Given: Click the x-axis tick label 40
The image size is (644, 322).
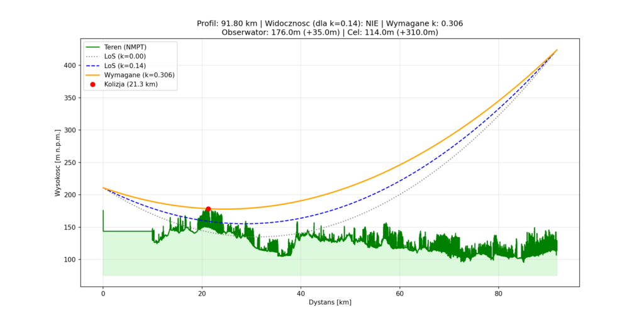Looking at the screenshot, I should tap(301, 293).
